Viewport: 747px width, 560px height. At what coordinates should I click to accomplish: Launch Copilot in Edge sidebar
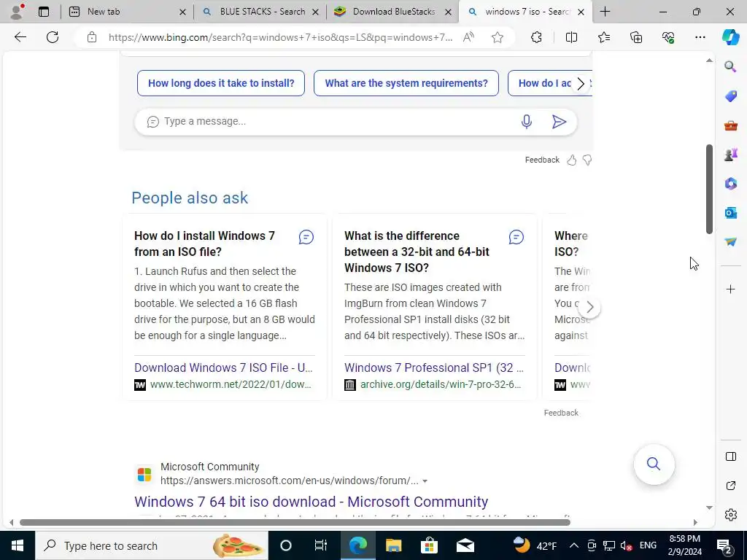click(730, 37)
